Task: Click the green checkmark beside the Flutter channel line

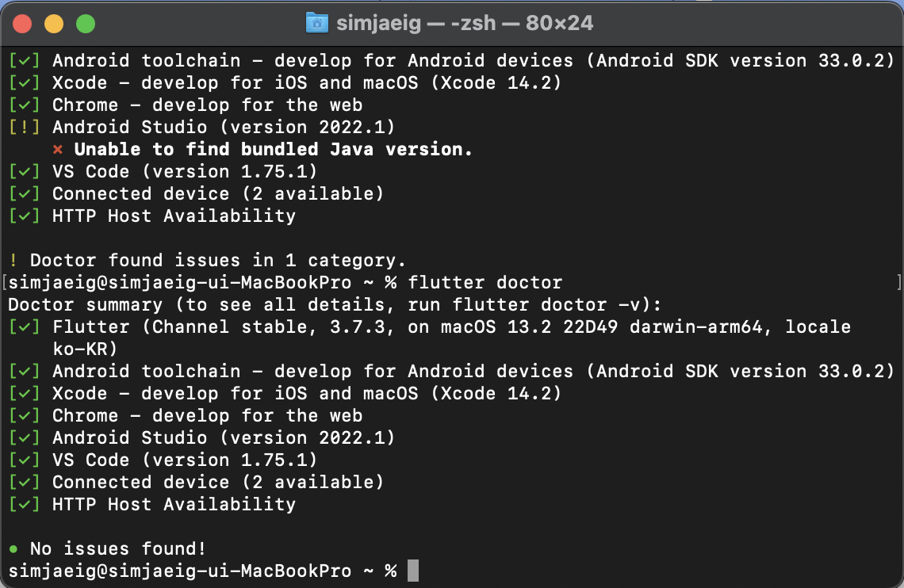Action: [x=25, y=326]
